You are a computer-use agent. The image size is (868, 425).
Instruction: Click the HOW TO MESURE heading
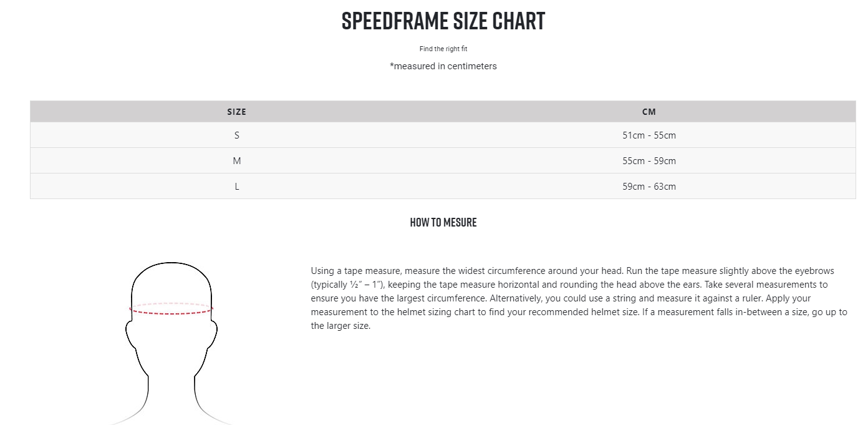pos(443,222)
